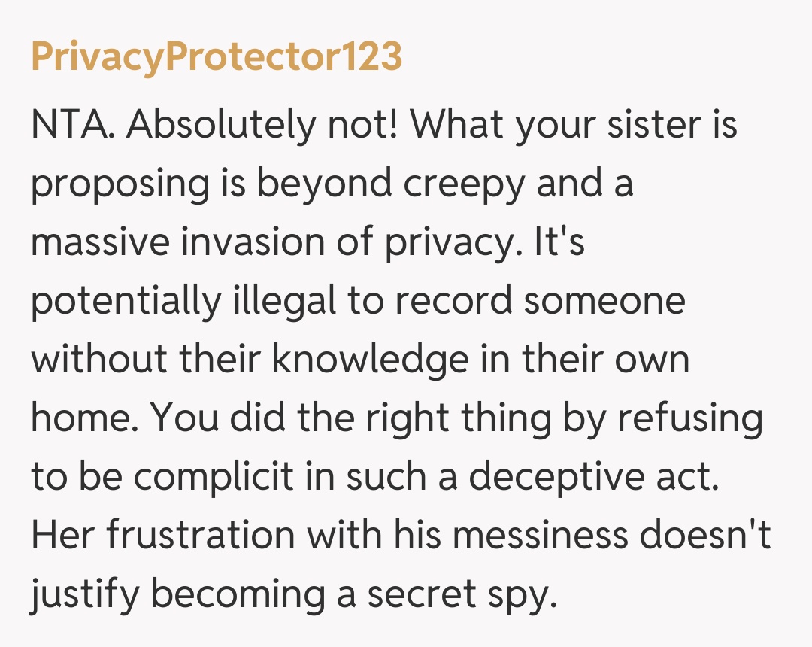Click the phrase "potentially illegal"
Viewport: 812px width, 647px height.
[183, 302]
